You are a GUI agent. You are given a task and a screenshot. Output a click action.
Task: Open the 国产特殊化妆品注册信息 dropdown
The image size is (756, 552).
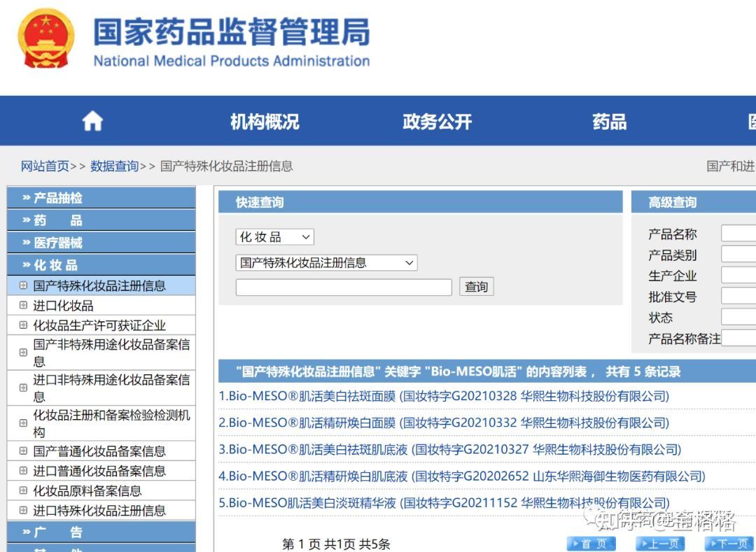[326, 262]
